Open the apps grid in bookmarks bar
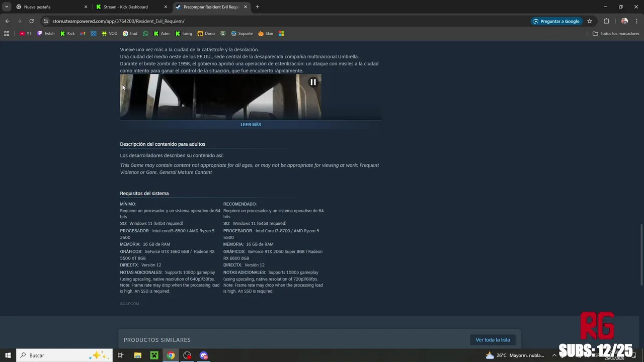The image size is (644, 362). tap(7, 34)
